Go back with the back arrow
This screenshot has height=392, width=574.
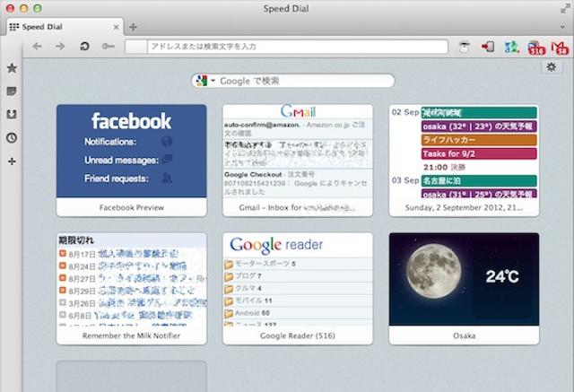(x=37, y=47)
